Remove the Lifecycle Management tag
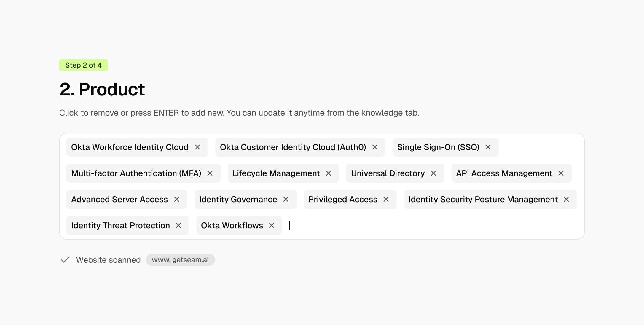The image size is (644, 325). click(x=329, y=173)
